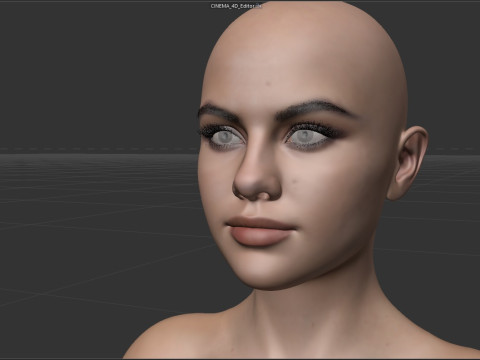Viewport: 480px width, 360px height.
Task: Click the CINEMA_4D_Editor viewport label
Action: (x=236, y=6)
